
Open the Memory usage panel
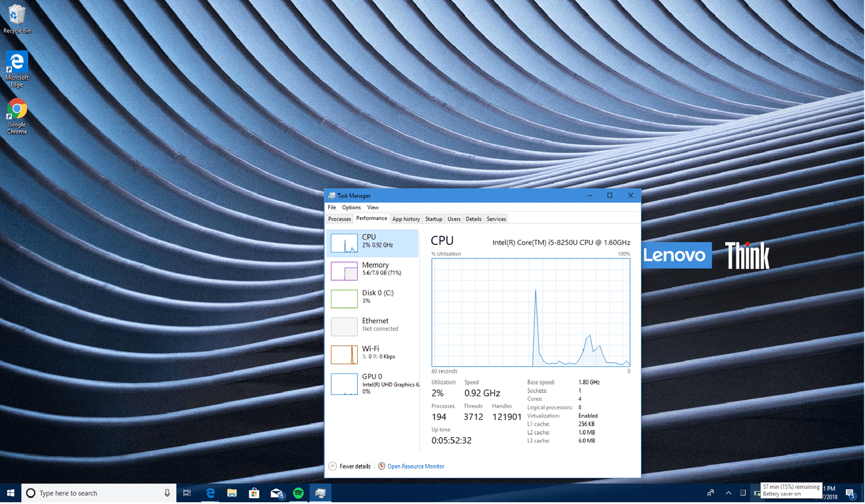[x=372, y=269]
